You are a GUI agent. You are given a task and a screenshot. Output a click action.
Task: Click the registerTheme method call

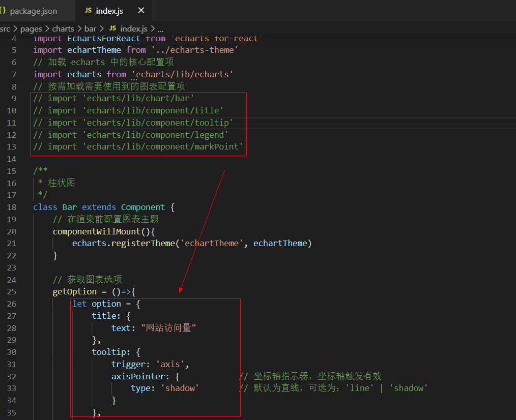(143, 244)
